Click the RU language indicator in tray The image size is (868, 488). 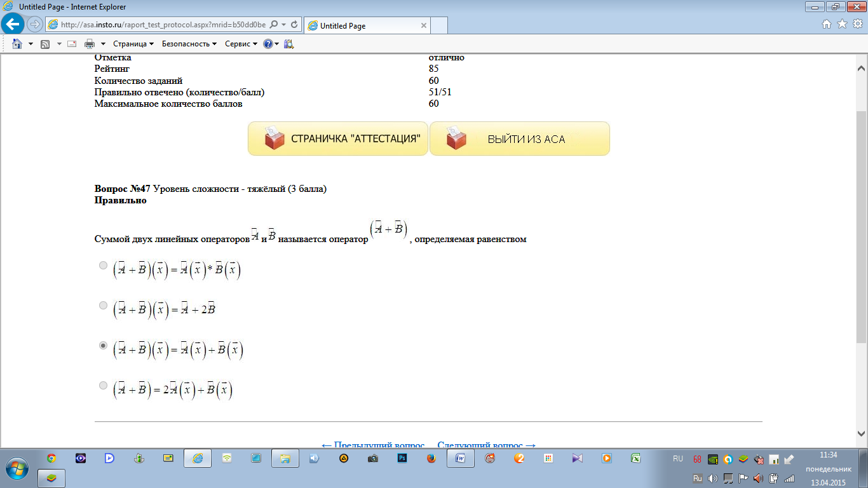678,458
